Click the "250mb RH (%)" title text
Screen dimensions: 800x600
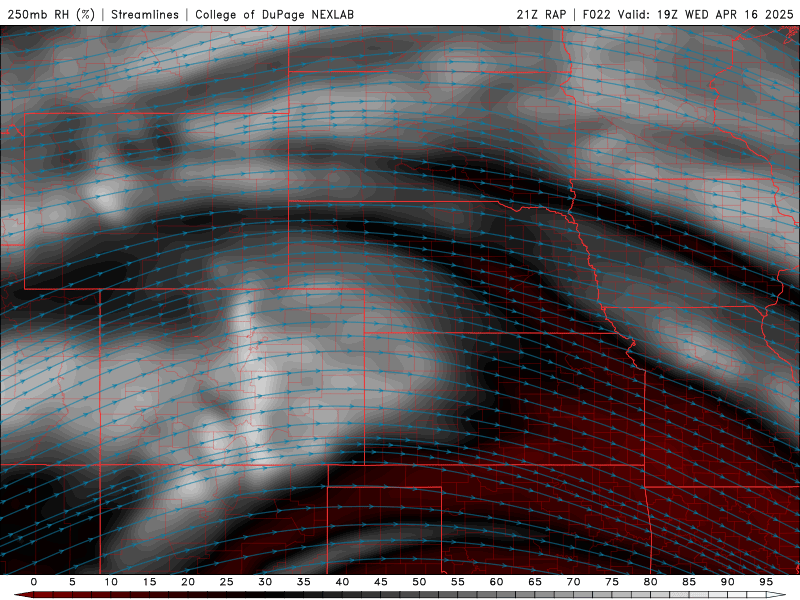pyautogui.click(x=51, y=14)
